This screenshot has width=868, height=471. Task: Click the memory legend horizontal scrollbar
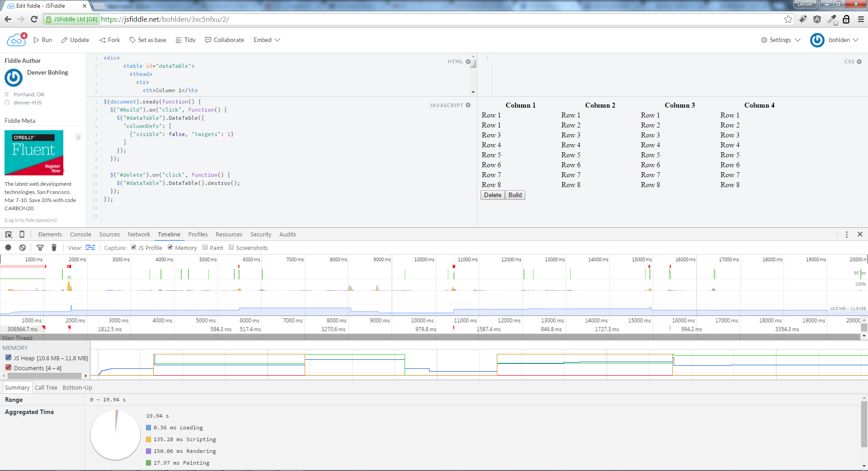(x=44, y=376)
